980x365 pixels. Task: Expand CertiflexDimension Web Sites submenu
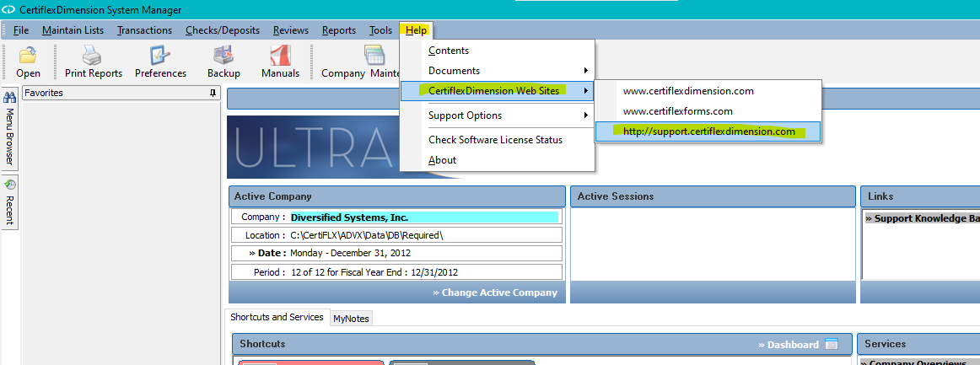tap(498, 91)
